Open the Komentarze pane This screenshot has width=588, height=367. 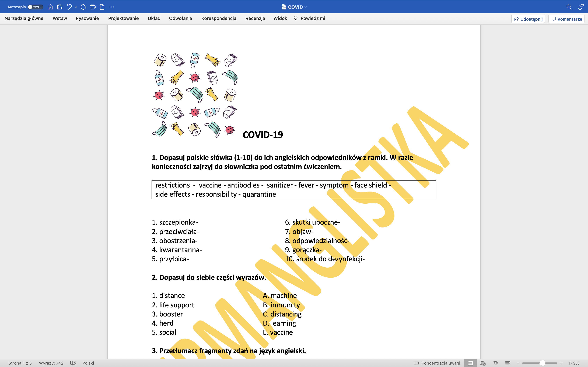[566, 19]
